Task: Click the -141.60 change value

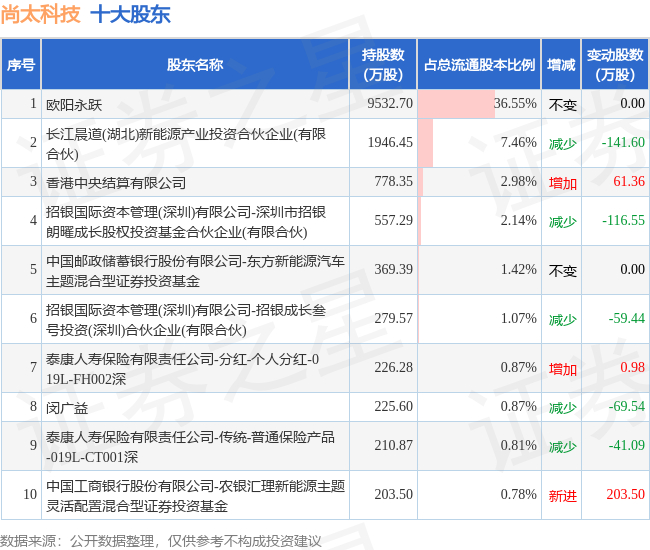Action: tap(623, 142)
